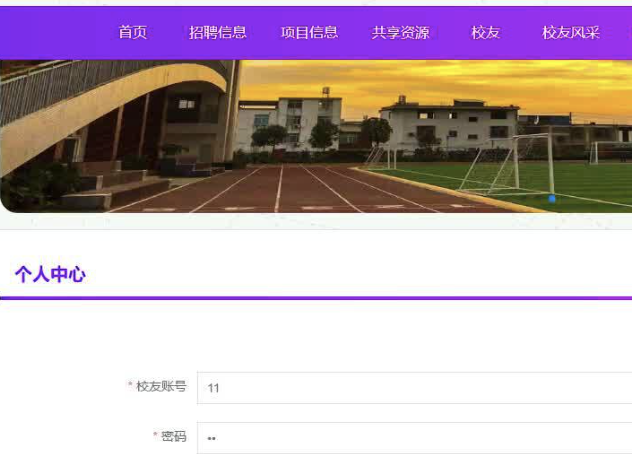Image resolution: width=632 pixels, height=454 pixels.
Task: Go to the 首页 navigation item
Action: click(x=133, y=33)
